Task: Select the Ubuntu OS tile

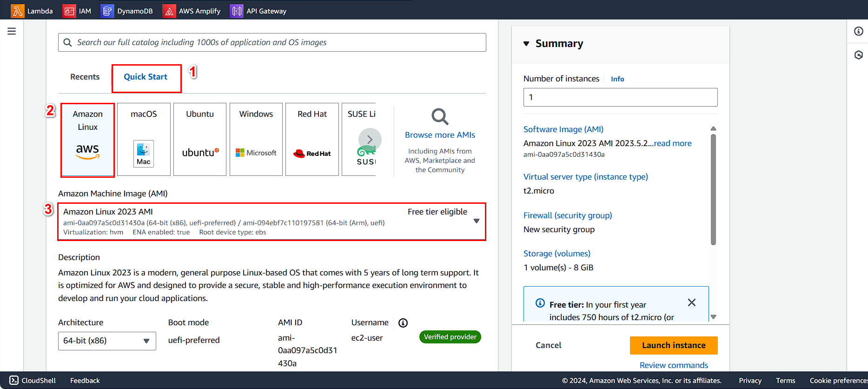Action: click(x=200, y=139)
